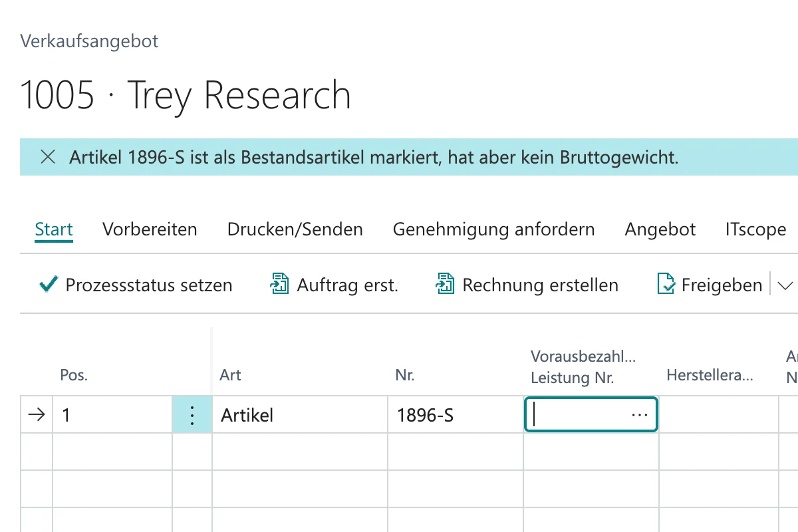Image resolution: width=798 pixels, height=532 pixels.
Task: Click the 1005 · Trey Research title
Action: click(x=186, y=94)
